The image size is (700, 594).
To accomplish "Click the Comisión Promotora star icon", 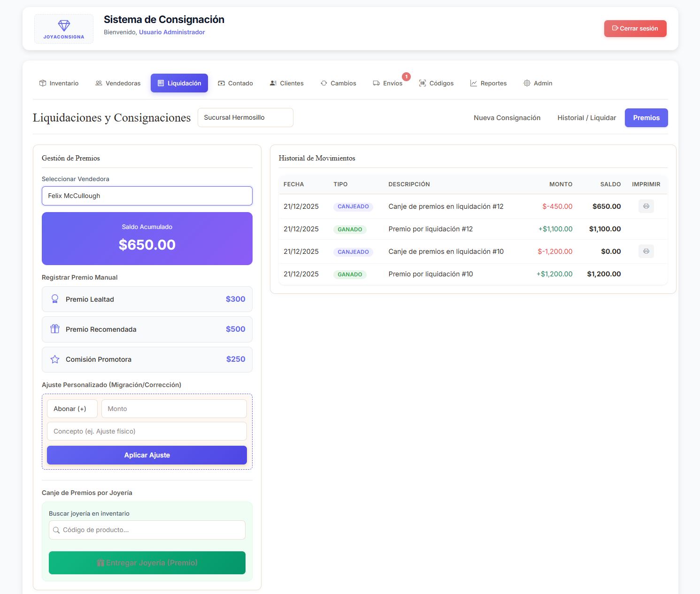I will (55, 359).
